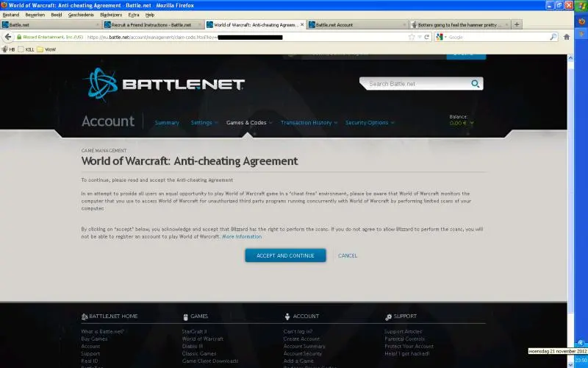Switch to the first Battle.net tab

(x=51, y=24)
